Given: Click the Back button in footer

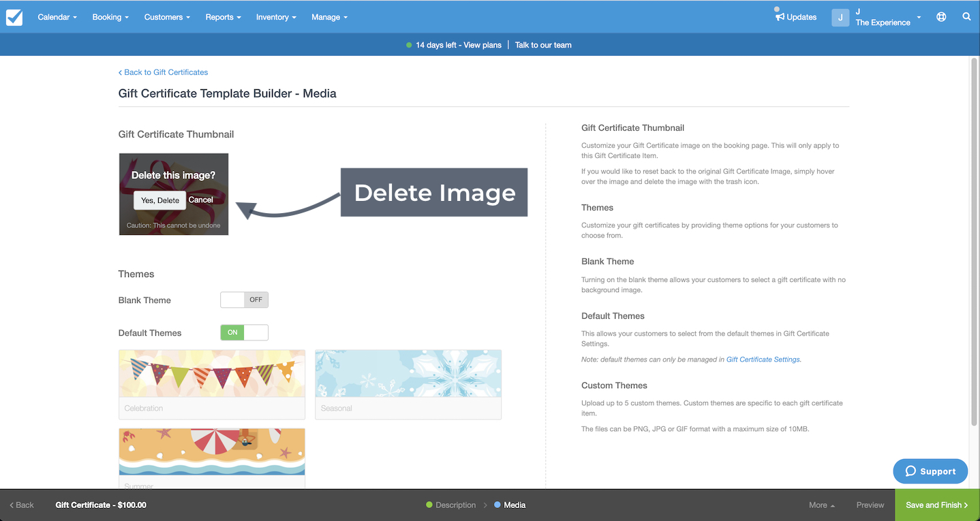Looking at the screenshot, I should point(21,505).
